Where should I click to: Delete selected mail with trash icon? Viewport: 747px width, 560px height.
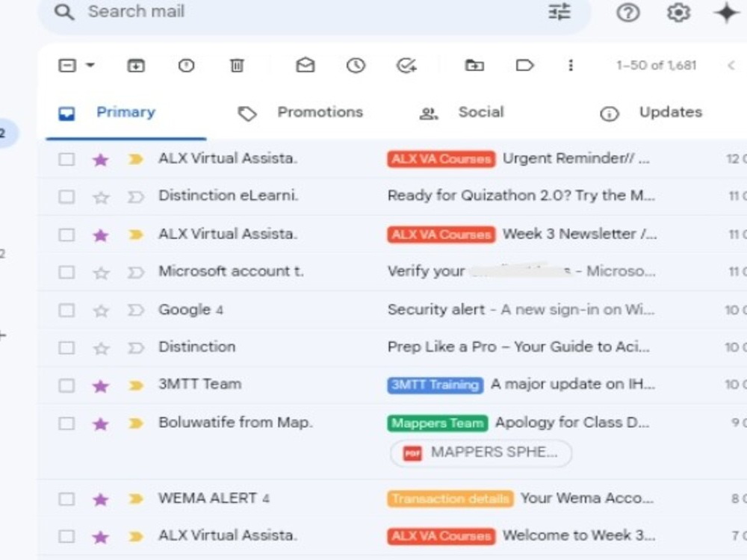pyautogui.click(x=237, y=65)
